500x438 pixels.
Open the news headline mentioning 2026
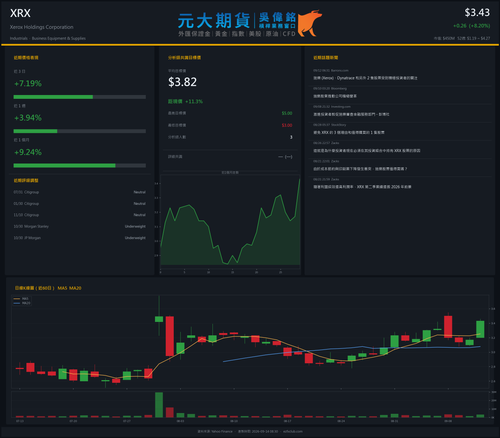pos(362,187)
